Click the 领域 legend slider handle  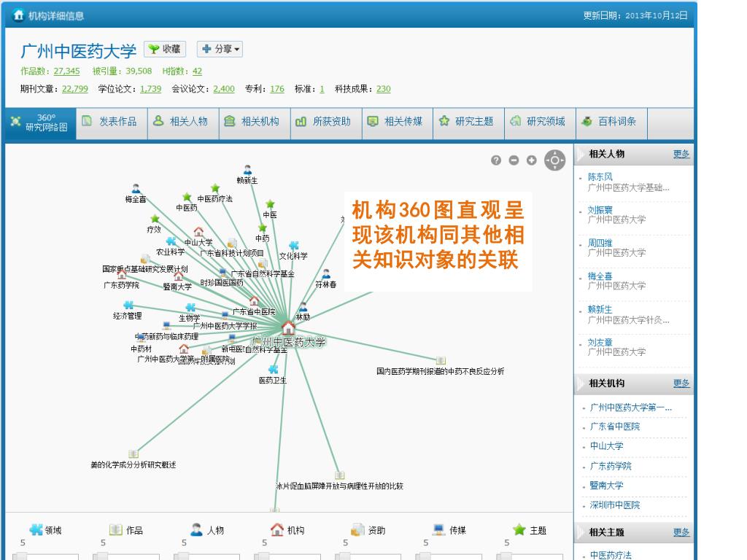coord(20,556)
